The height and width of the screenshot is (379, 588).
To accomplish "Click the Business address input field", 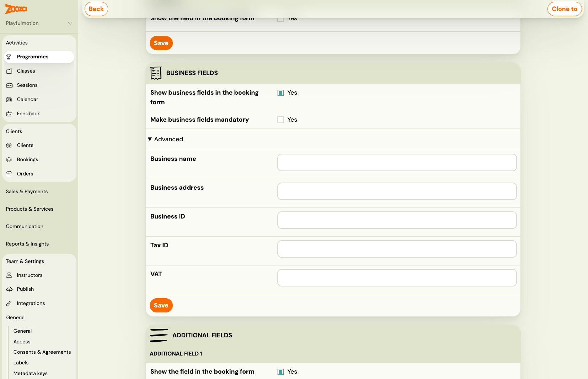I will [x=397, y=191].
